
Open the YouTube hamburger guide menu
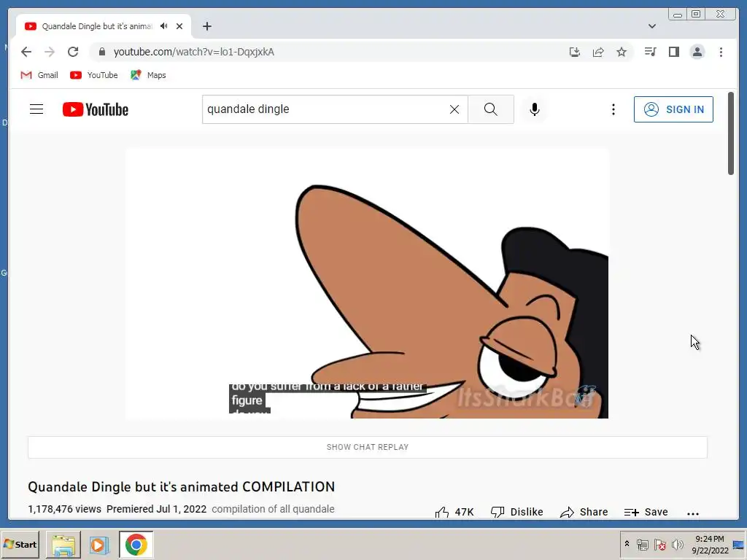coord(36,109)
